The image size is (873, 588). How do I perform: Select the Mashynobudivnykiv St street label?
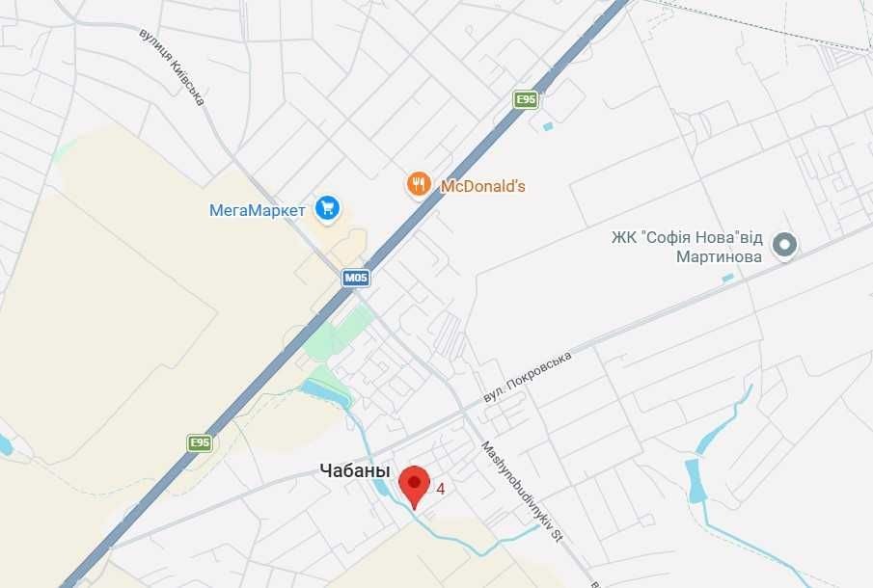coord(522,491)
